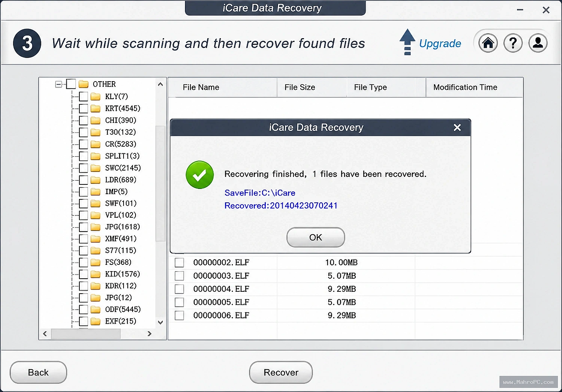Click the tree horizontal scrollbar thumb

tap(86, 334)
